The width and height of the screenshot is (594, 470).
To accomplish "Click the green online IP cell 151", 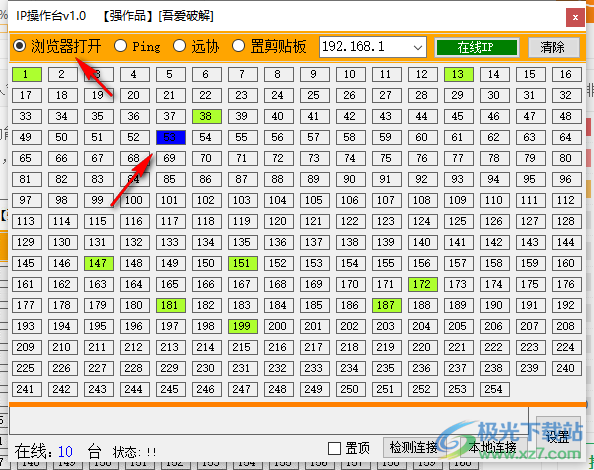I will pos(242,263).
